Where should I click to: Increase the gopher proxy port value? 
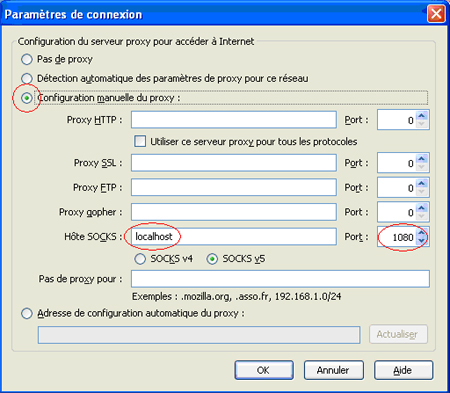click(x=422, y=208)
